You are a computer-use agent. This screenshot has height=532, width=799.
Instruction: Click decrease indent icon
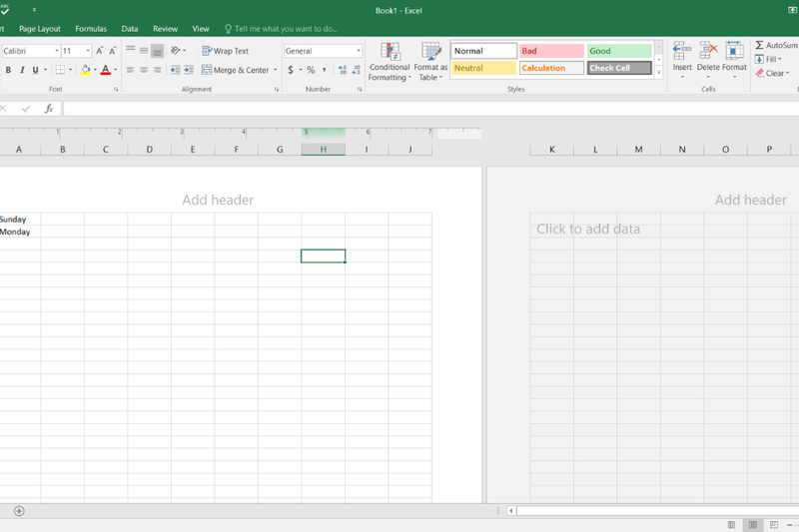tap(176, 70)
